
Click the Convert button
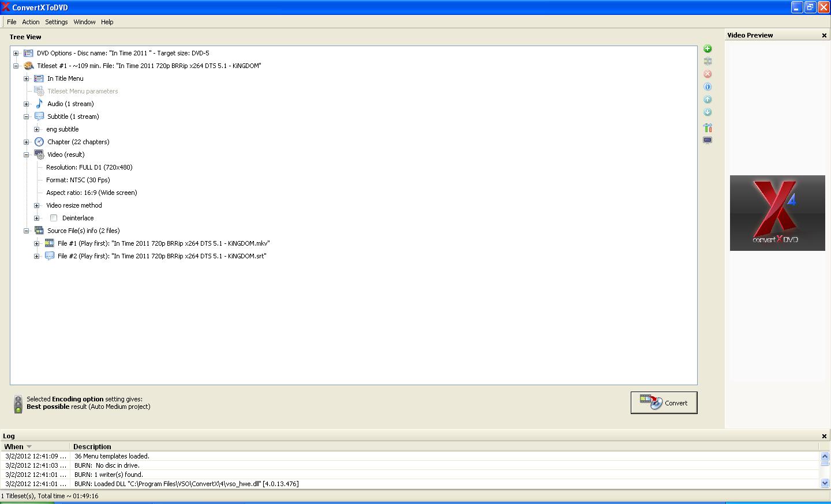point(664,403)
